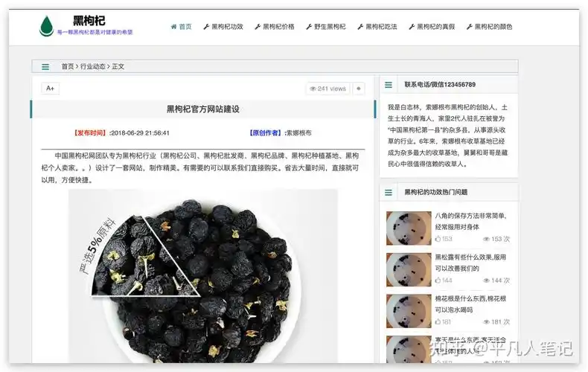The height and width of the screenshot is (372, 588).
Task: Click the 【发布时间】 label
Action: [x=90, y=132]
